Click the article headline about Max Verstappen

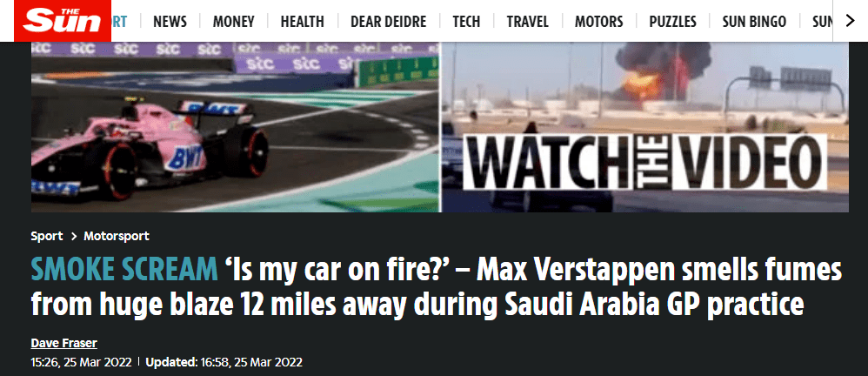click(437, 287)
